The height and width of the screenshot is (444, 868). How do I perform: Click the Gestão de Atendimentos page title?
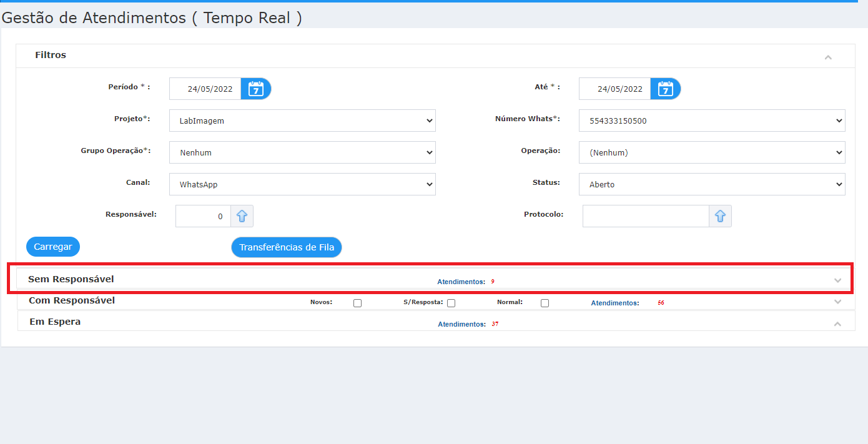pyautogui.click(x=152, y=17)
